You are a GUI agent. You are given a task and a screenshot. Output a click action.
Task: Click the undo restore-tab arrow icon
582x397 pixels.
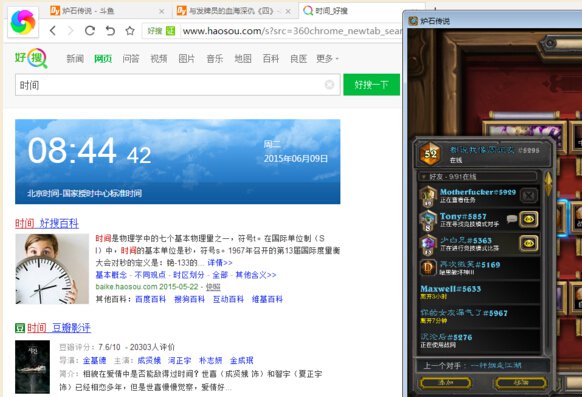(x=110, y=30)
